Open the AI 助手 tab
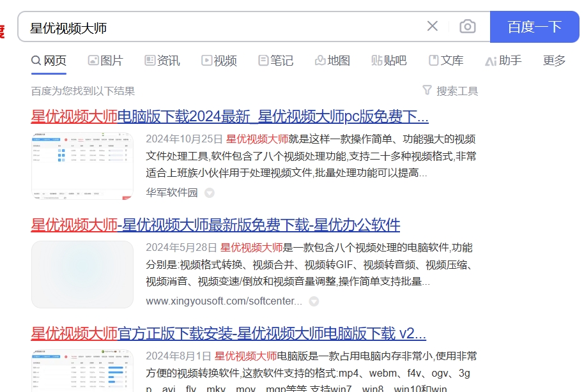 [503, 60]
